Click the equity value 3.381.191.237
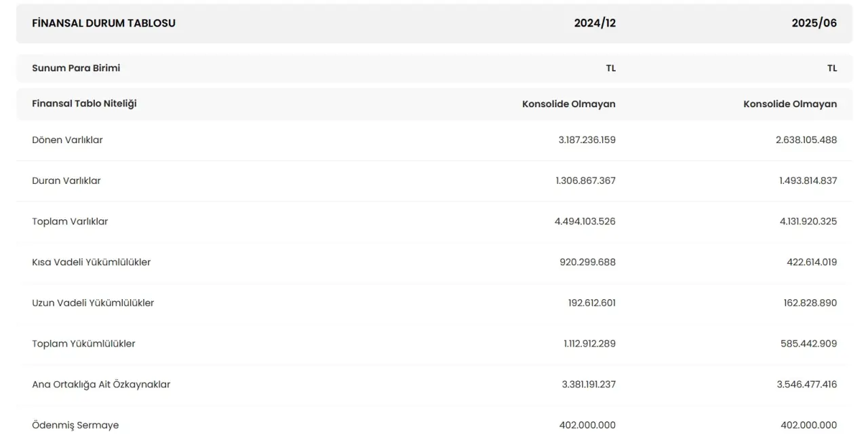This screenshot has height=445, width=868. click(x=589, y=384)
